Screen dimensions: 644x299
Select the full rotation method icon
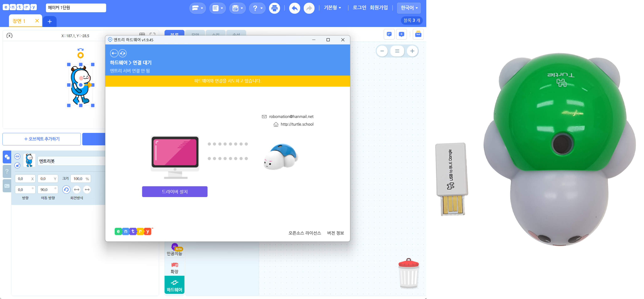pyautogui.click(x=66, y=190)
